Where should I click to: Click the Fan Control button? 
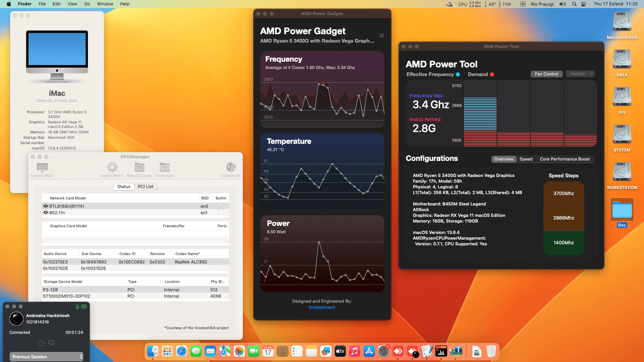tap(546, 74)
